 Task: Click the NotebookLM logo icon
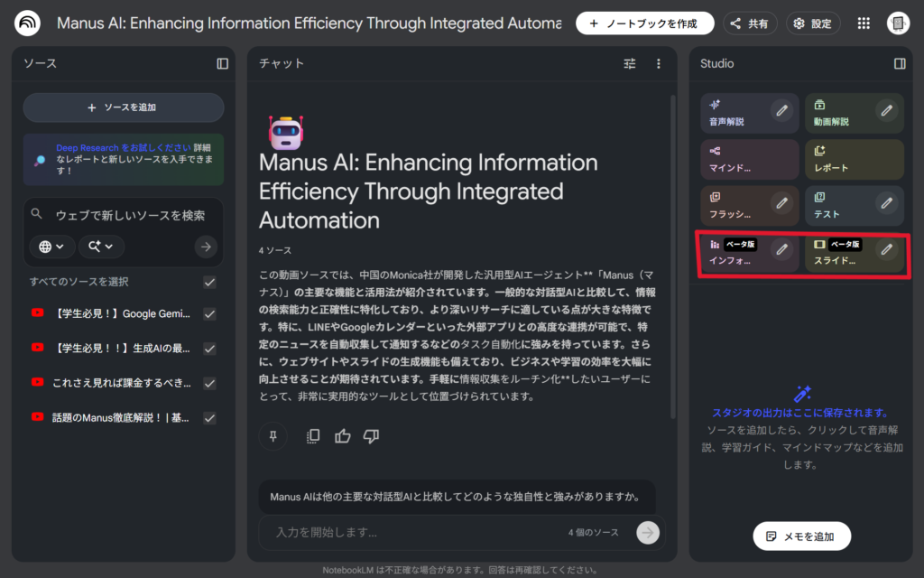[27, 23]
